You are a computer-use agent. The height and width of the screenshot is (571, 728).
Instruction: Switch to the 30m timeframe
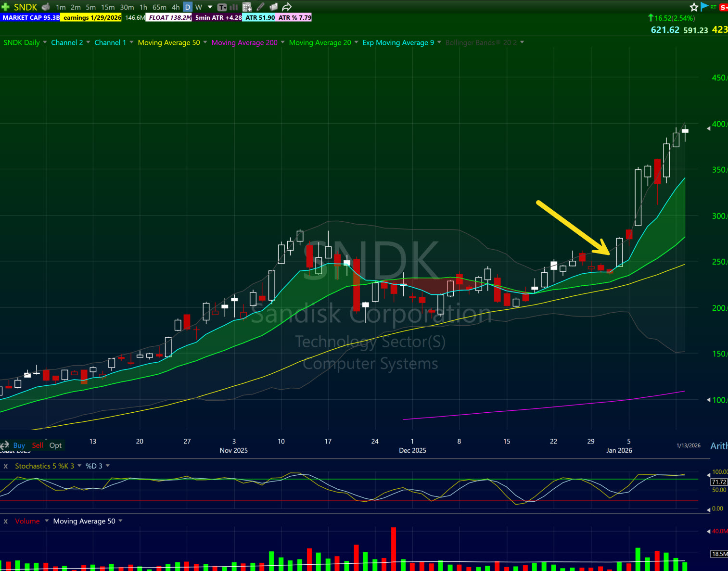(127, 7)
